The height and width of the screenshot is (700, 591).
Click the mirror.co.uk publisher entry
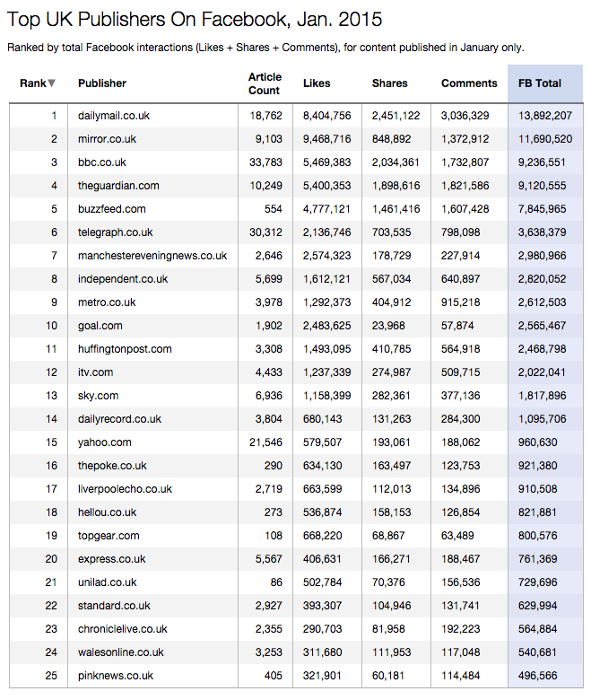107,139
